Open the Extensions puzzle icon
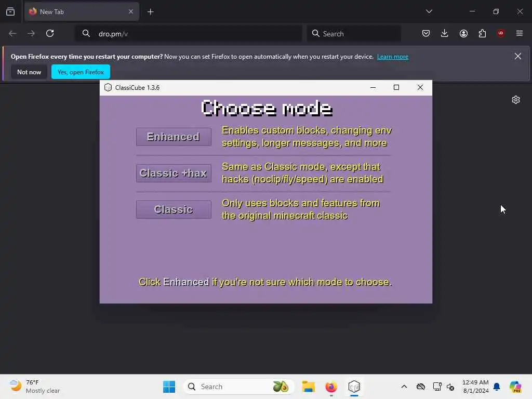Screen dimensions: 532x399 [482, 33]
